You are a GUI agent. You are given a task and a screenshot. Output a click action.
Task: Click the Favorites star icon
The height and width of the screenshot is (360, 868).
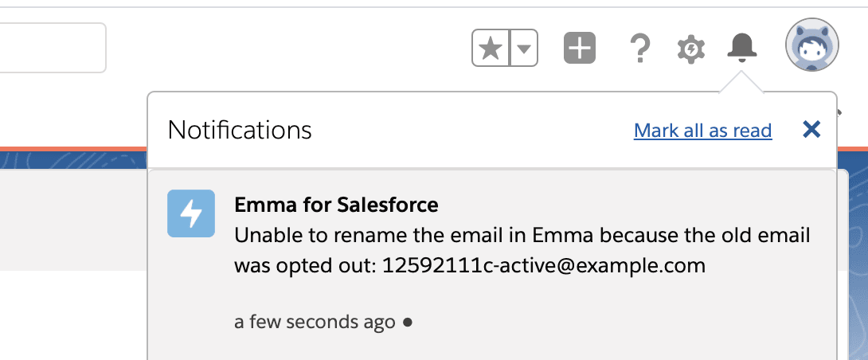click(x=491, y=48)
